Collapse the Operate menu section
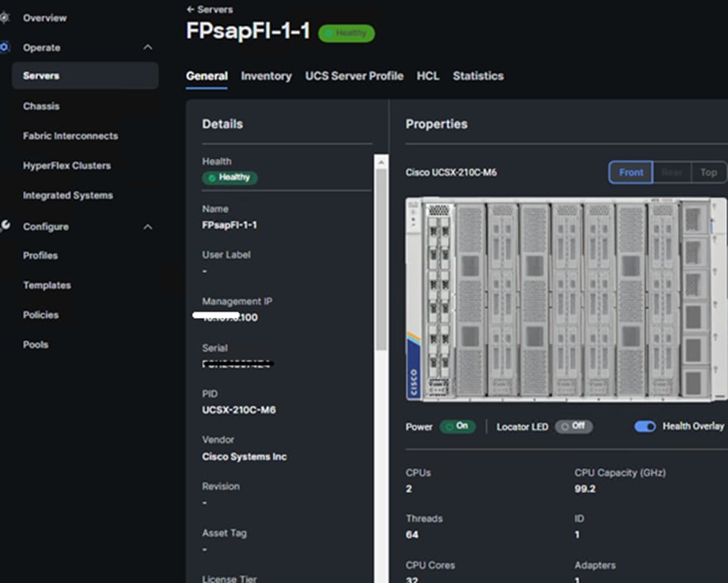 [x=147, y=47]
